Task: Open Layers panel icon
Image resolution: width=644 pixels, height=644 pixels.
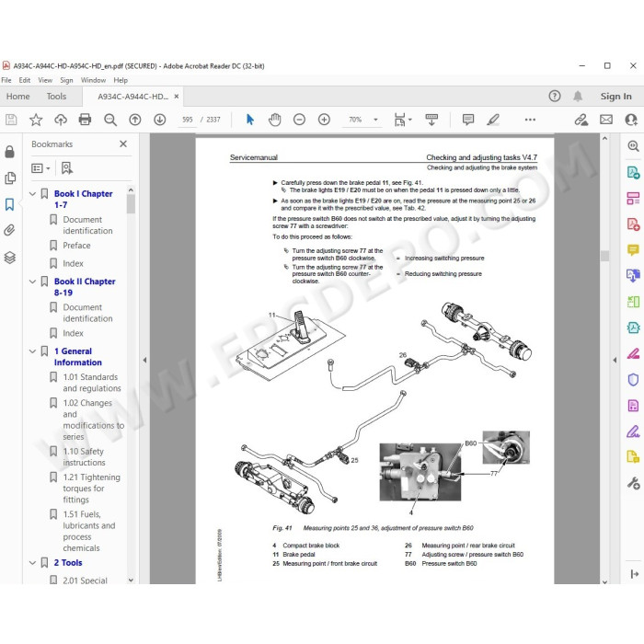Action: [10, 257]
